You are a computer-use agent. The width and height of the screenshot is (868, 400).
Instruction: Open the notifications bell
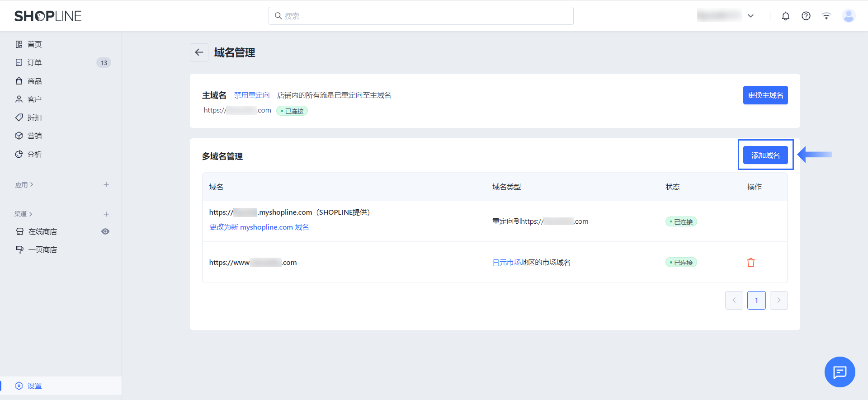(x=786, y=16)
